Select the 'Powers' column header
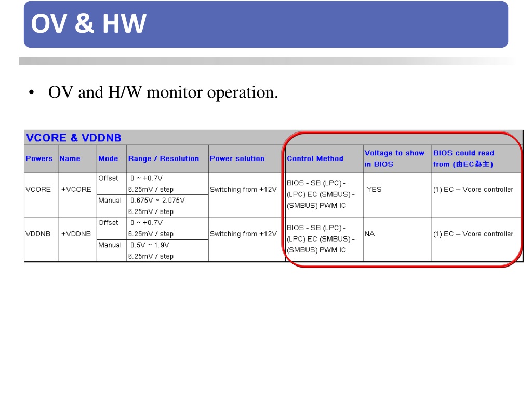 [39, 158]
